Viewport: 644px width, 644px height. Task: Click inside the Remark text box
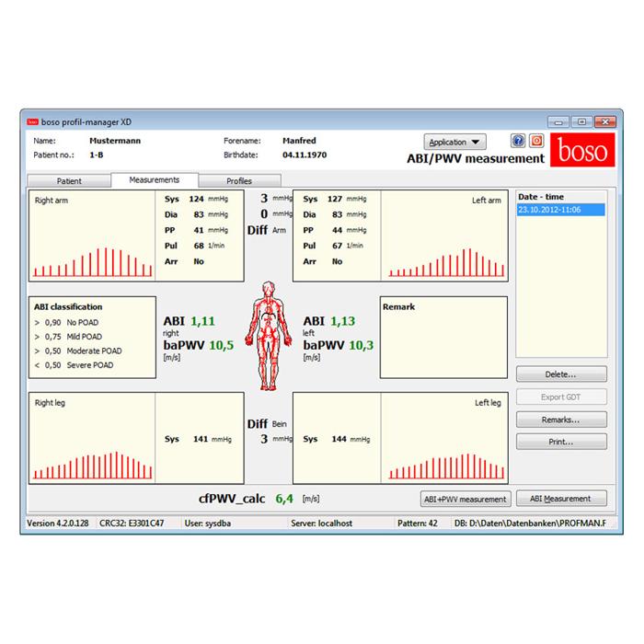443,340
